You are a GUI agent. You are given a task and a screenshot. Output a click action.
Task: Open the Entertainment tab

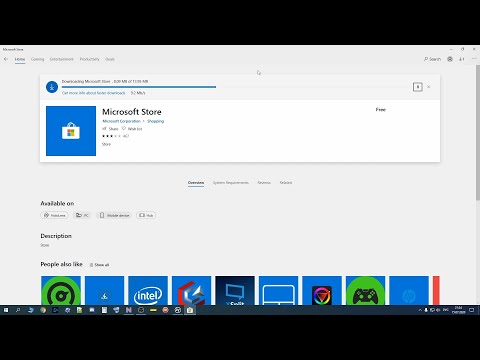[62, 59]
